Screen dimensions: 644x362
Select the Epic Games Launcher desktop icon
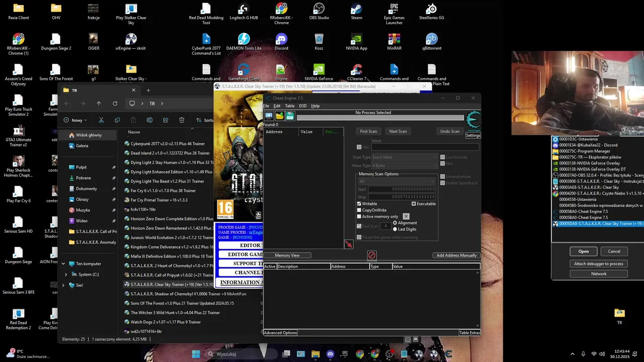point(394,14)
